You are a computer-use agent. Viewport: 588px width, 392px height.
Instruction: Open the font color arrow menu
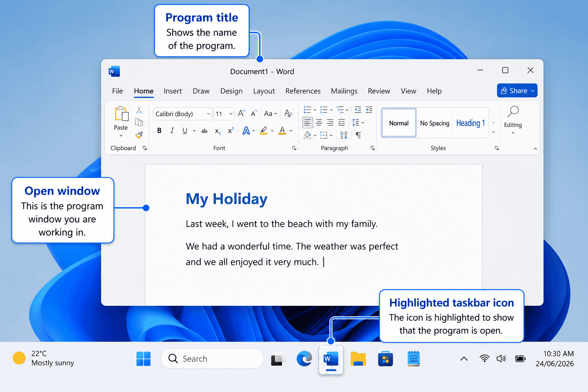coord(291,131)
